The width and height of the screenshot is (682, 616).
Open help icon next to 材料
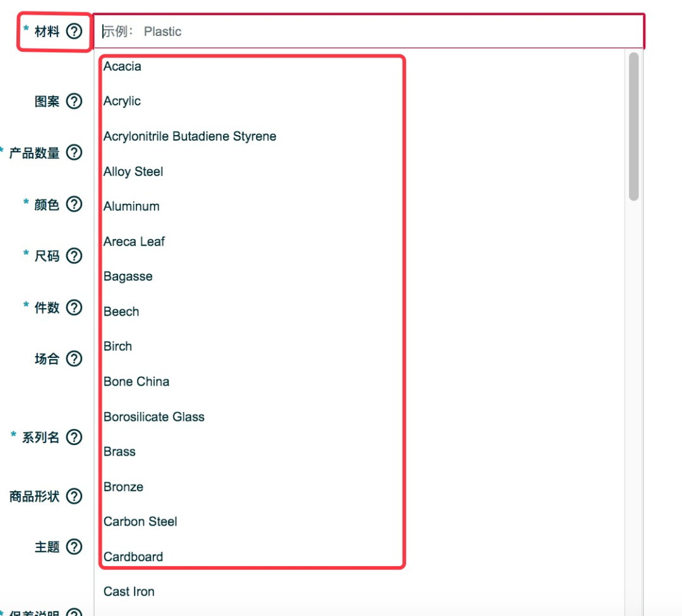click(74, 31)
